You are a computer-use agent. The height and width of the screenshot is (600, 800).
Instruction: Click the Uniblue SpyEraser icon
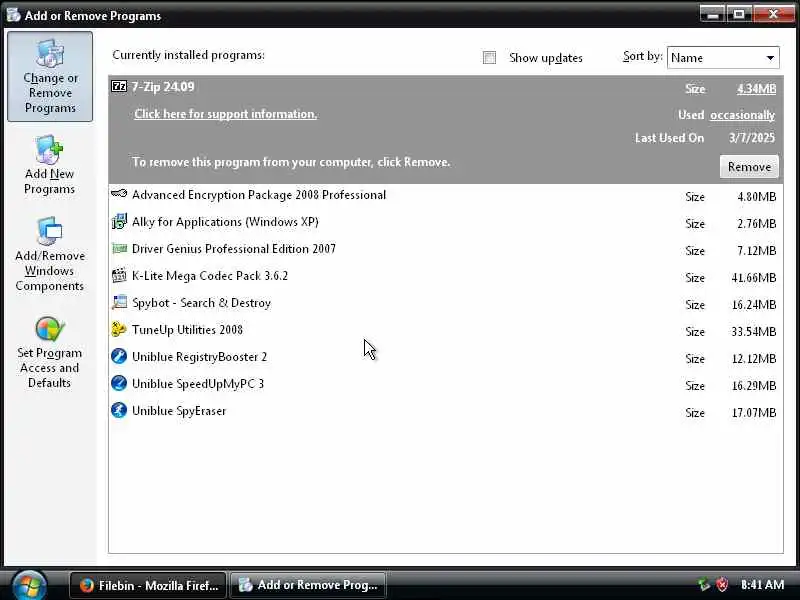coord(119,410)
